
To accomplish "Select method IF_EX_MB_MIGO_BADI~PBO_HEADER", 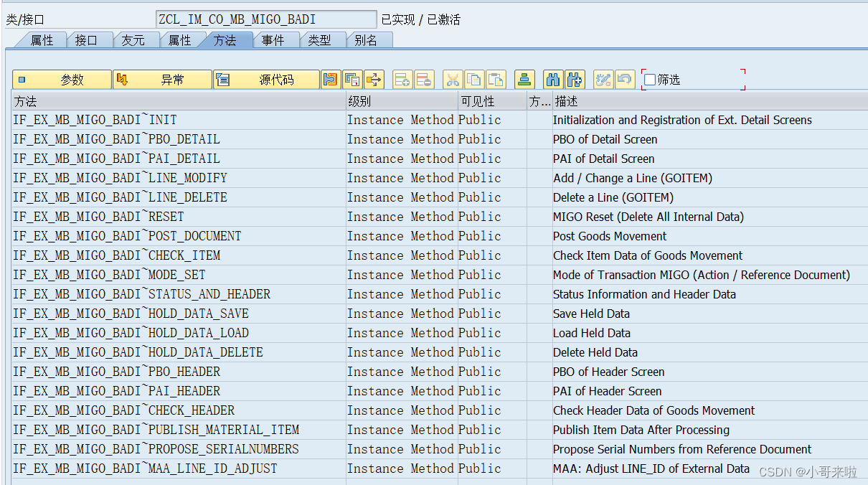I will 116,372.
